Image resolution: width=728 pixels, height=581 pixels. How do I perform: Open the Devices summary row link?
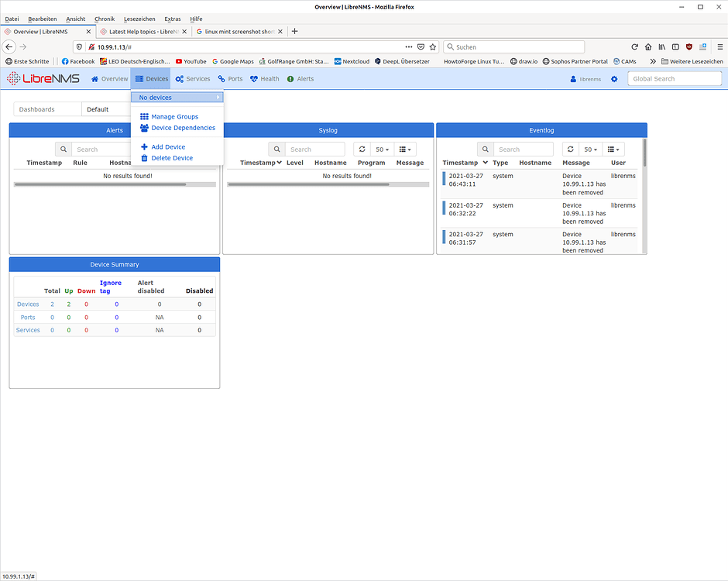28,304
